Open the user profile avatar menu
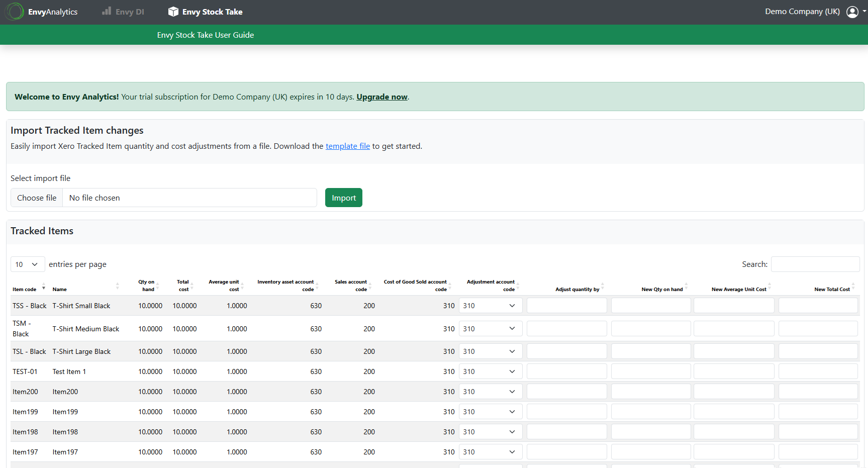The width and height of the screenshot is (868, 468). (x=852, y=12)
